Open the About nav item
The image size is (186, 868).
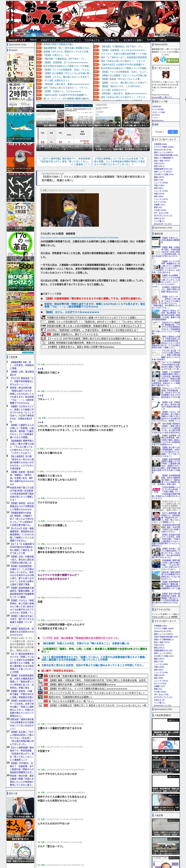[x=33, y=40]
